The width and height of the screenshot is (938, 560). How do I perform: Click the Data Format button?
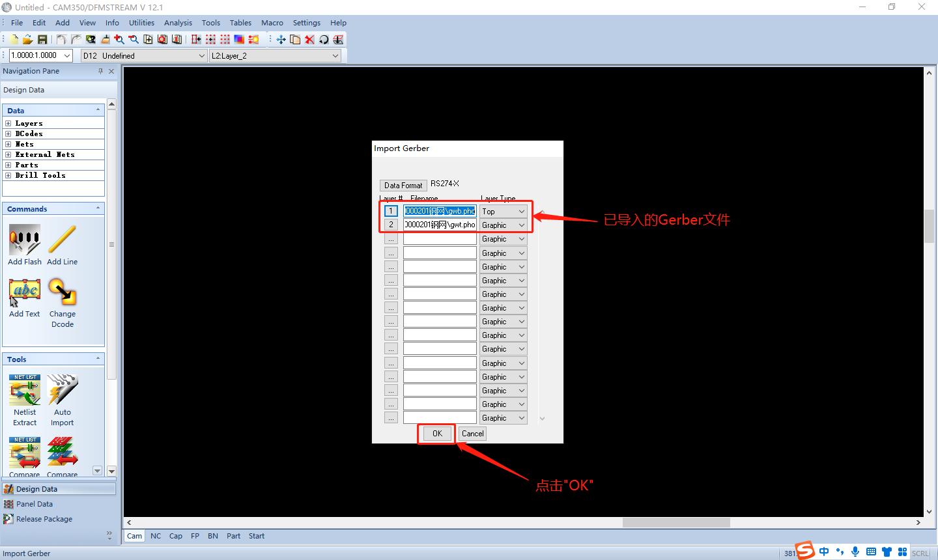pyautogui.click(x=403, y=186)
